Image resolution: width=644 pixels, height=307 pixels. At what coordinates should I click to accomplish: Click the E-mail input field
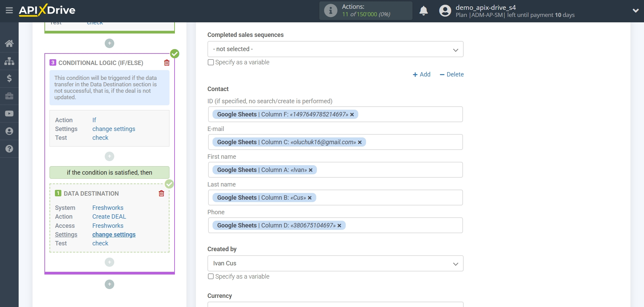(336, 142)
